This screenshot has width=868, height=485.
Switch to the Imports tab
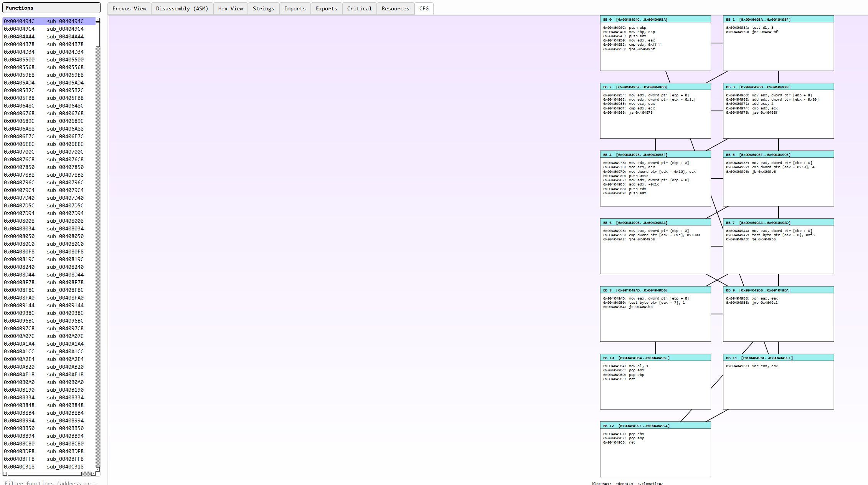coord(295,8)
